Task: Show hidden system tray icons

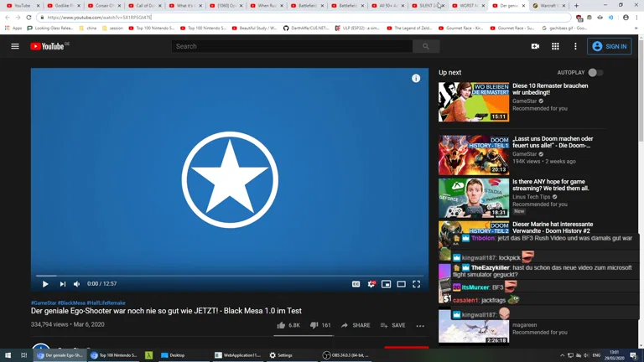Action: pyautogui.click(x=562, y=355)
